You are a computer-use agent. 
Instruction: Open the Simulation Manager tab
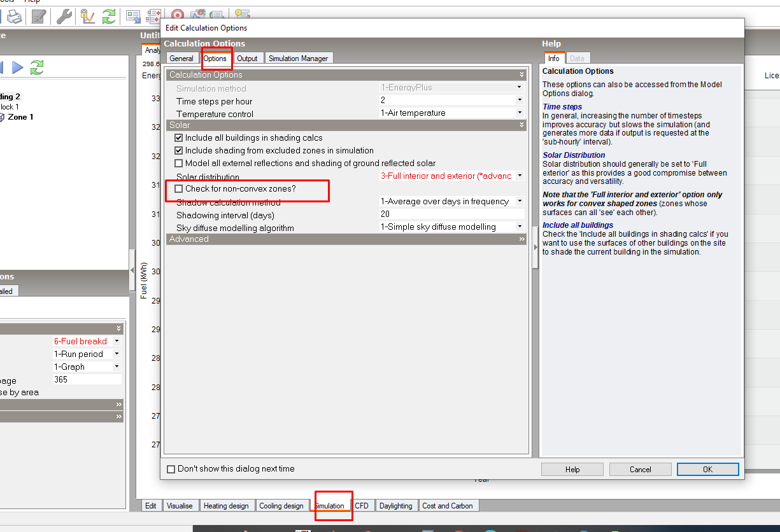[x=298, y=59]
